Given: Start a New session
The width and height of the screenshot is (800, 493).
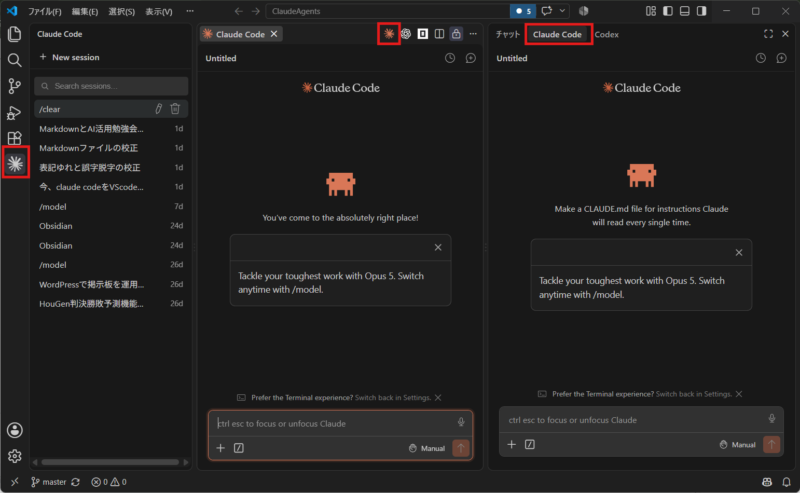Looking at the screenshot, I should 69,57.
